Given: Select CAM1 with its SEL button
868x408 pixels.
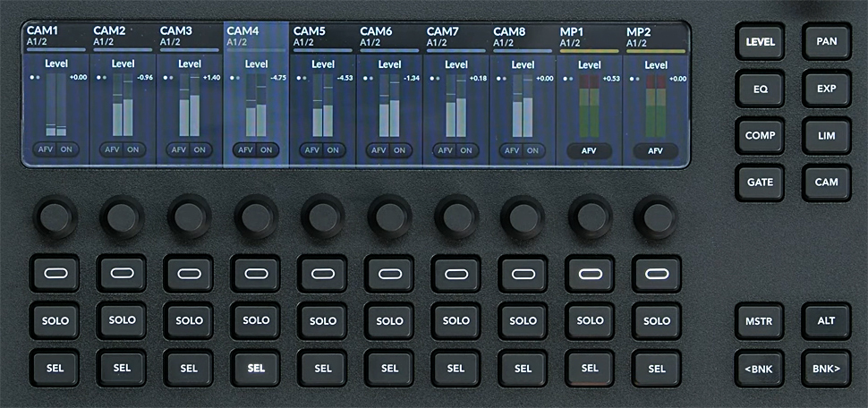Looking at the screenshot, I should (x=55, y=368).
